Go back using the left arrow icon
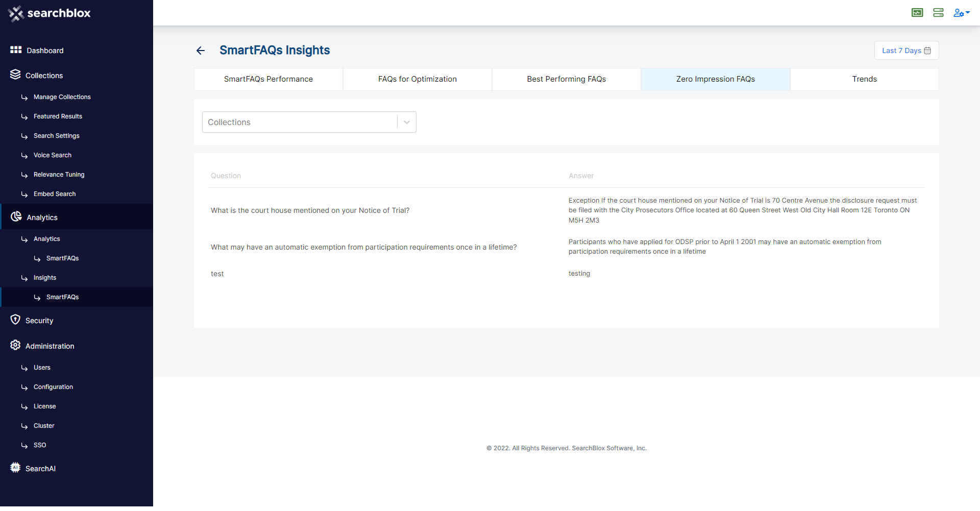Viewport: 980px width, 511px height. tap(201, 51)
